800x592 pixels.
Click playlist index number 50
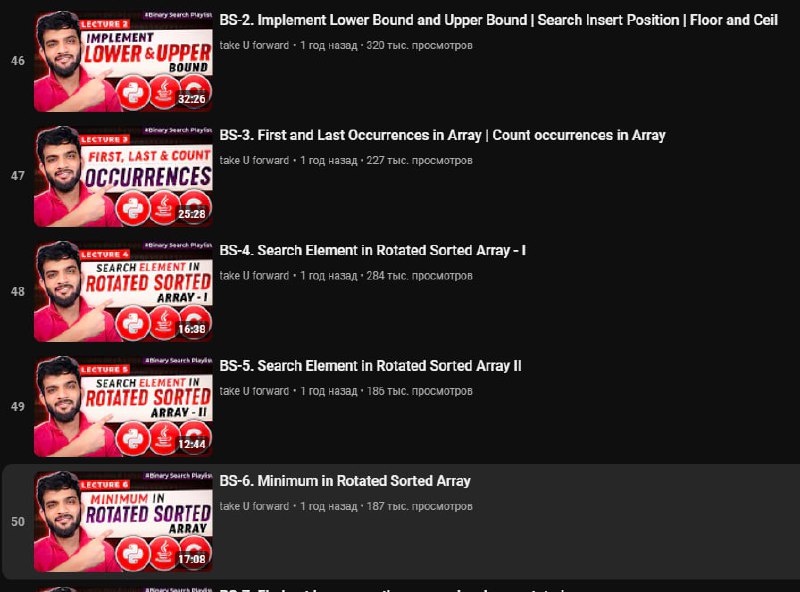pos(18,522)
